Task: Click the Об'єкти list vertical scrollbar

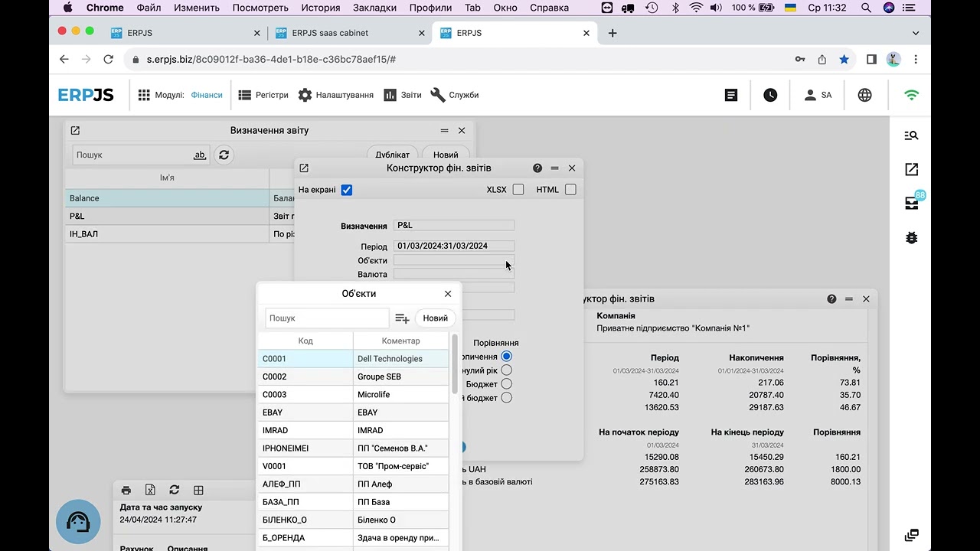Action: click(455, 364)
